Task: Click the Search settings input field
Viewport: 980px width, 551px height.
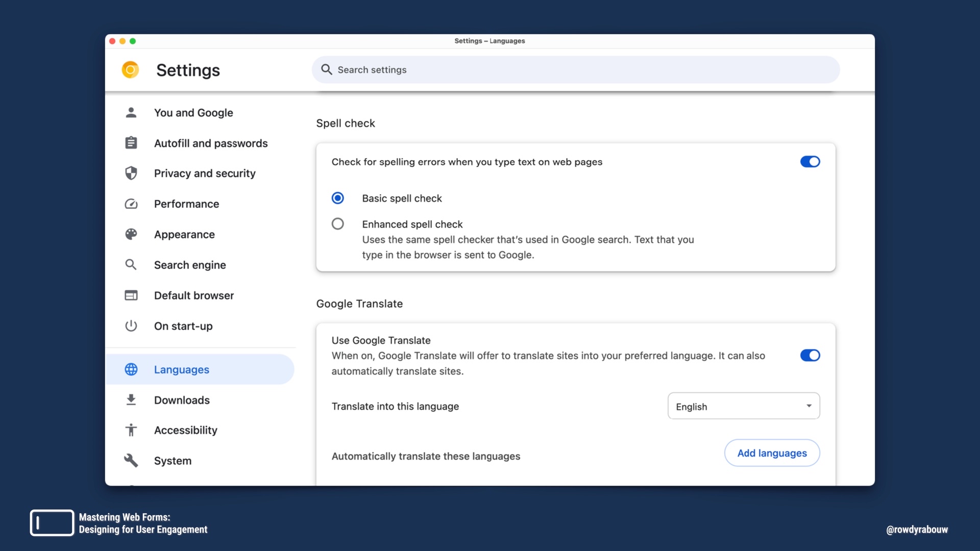Action: pos(576,70)
